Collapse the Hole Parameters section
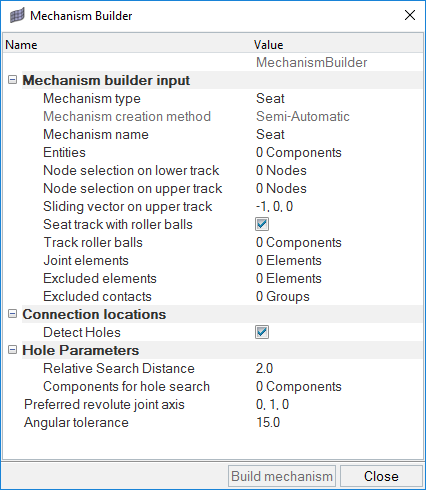This screenshot has height=490, width=426. point(12,350)
